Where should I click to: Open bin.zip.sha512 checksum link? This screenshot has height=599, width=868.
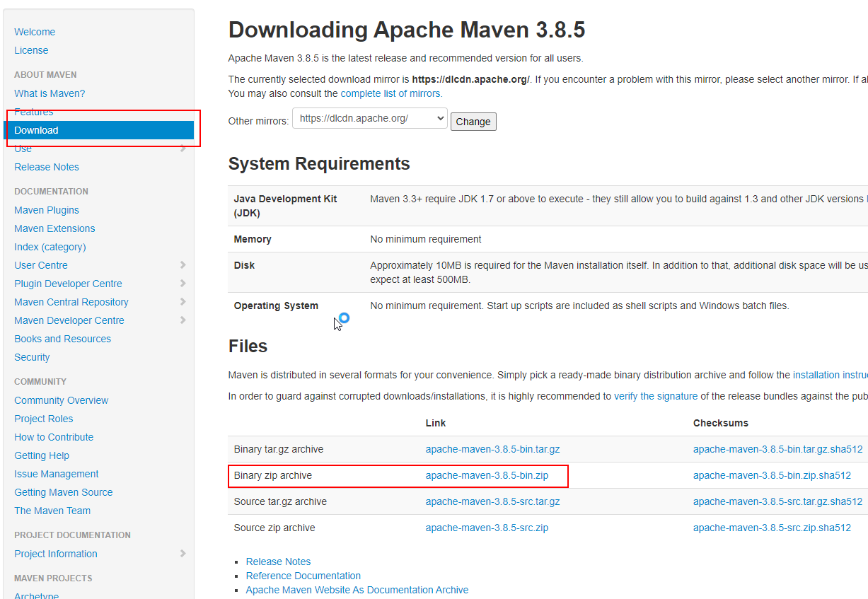[772, 475]
